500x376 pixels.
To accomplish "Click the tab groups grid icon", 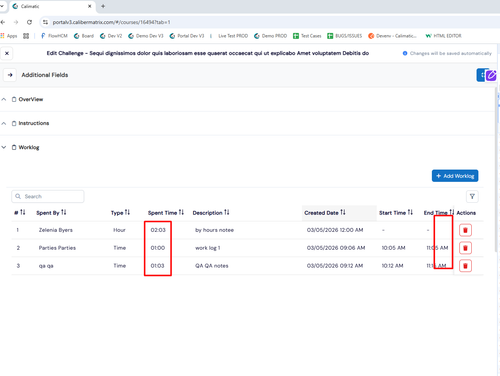I will (26, 36).
